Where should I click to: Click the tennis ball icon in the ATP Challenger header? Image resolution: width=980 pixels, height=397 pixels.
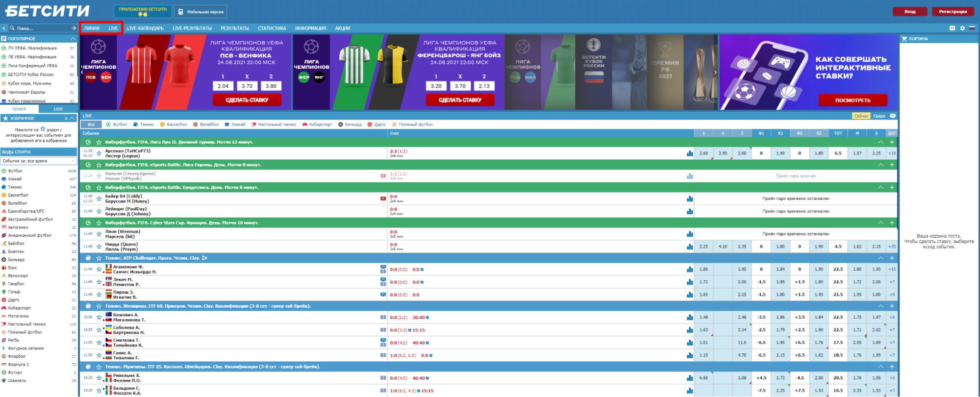(88, 258)
